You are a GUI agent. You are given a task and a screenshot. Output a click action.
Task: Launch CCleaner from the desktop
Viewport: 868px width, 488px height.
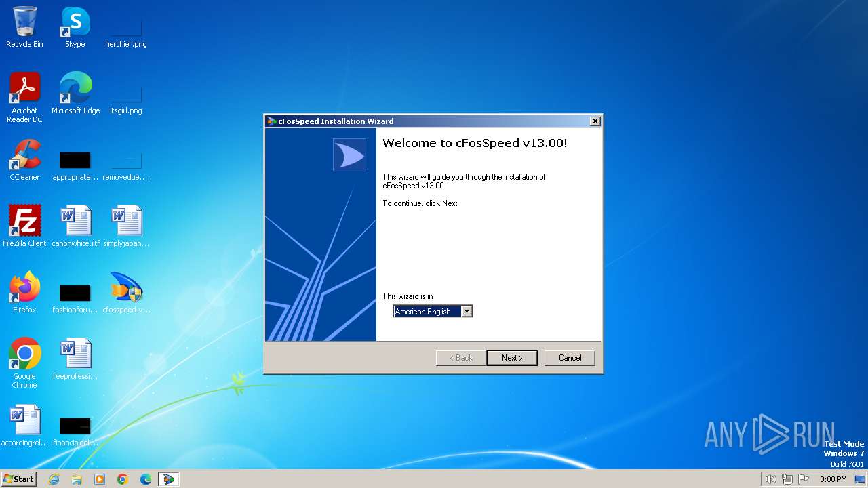tap(24, 160)
